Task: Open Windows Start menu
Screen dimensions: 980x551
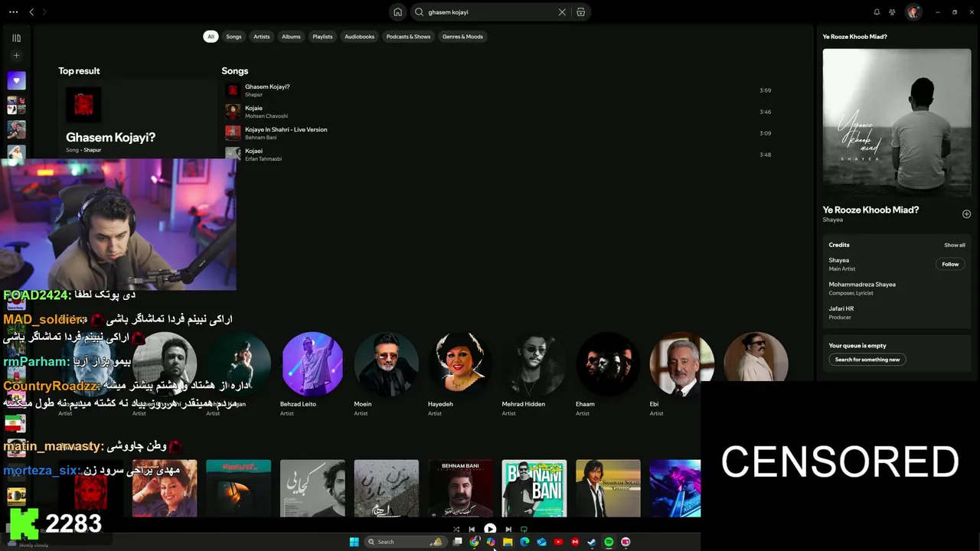Action: (x=354, y=542)
